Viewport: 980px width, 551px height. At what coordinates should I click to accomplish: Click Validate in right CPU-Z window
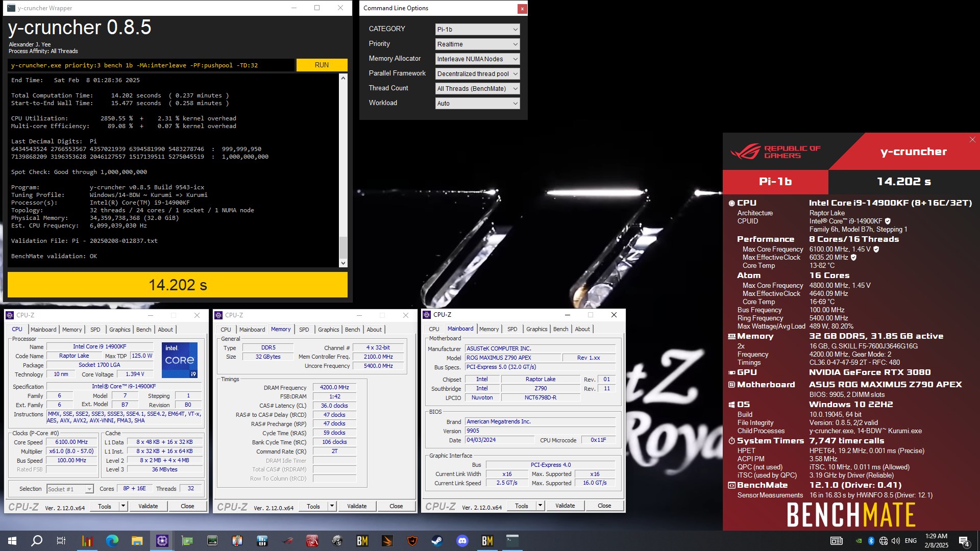point(565,506)
